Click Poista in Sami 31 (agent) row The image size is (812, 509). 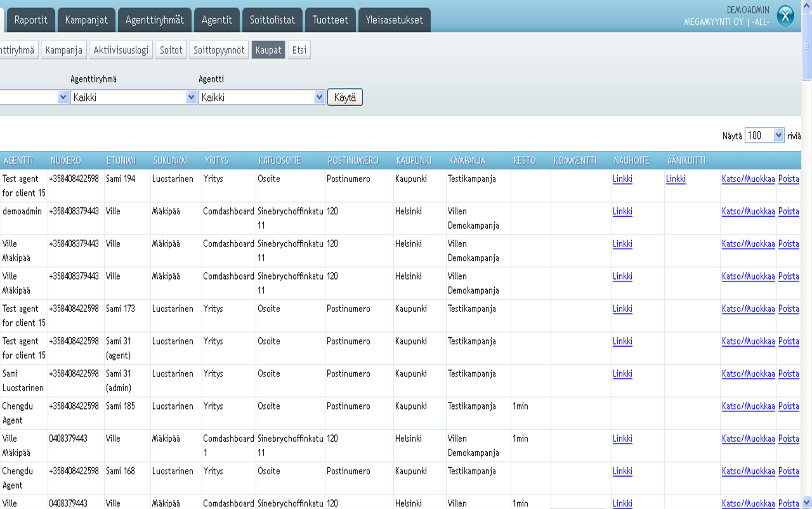pyautogui.click(x=789, y=341)
